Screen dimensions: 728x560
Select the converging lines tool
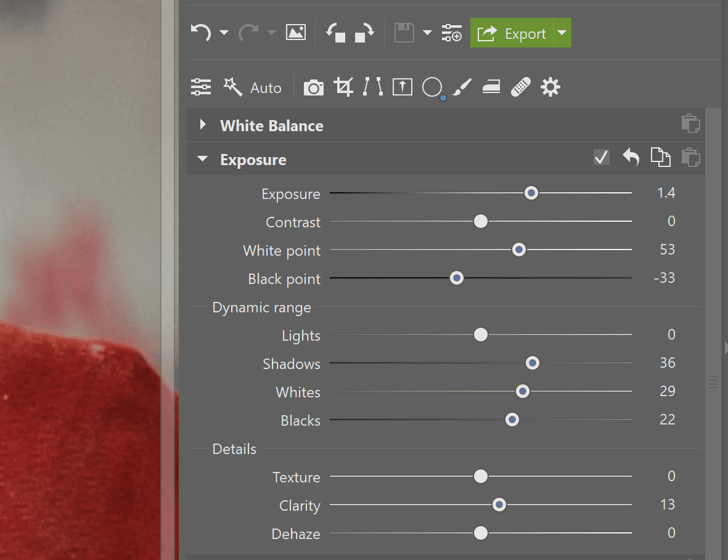pos(373,87)
